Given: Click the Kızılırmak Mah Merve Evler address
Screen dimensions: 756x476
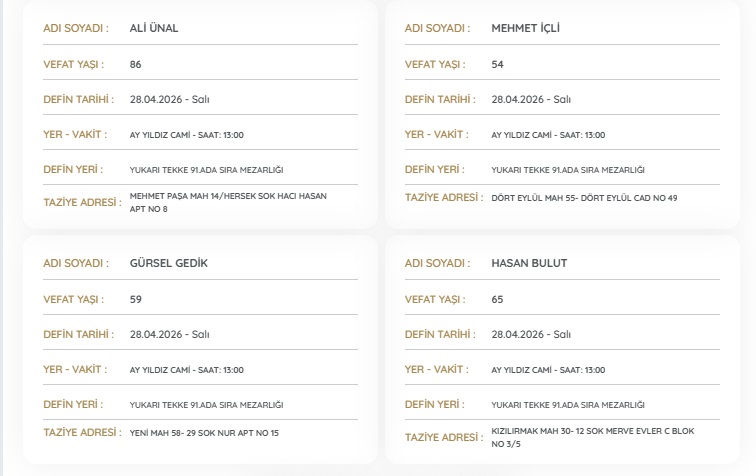Looking at the screenshot, I should point(593,437).
